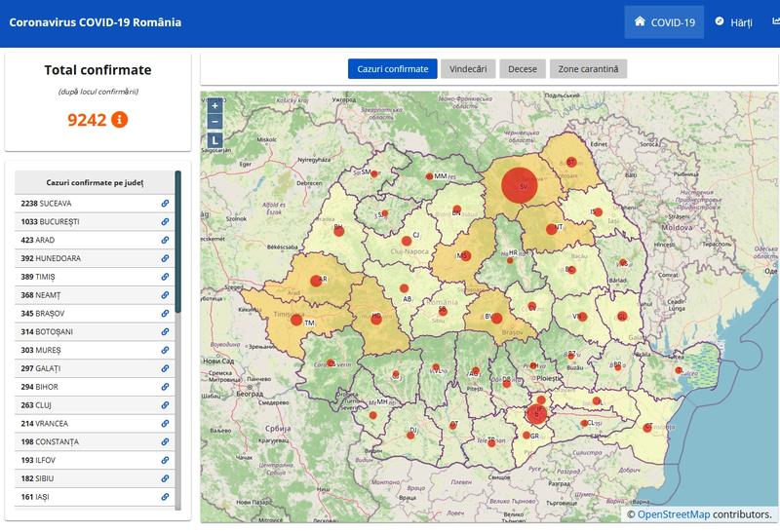Open the COVID-19 home menu item
This screenshot has height=532, width=780.
pyautogui.click(x=663, y=21)
